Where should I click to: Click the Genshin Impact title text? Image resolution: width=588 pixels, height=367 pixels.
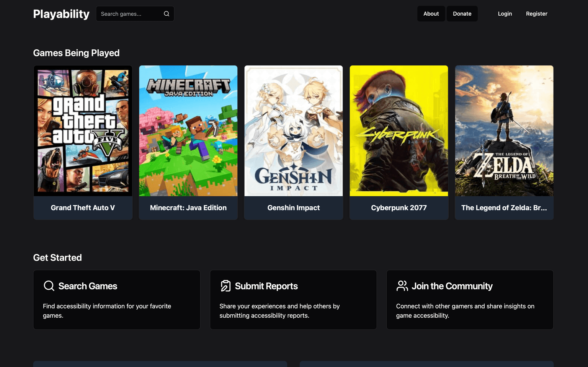pyautogui.click(x=294, y=208)
